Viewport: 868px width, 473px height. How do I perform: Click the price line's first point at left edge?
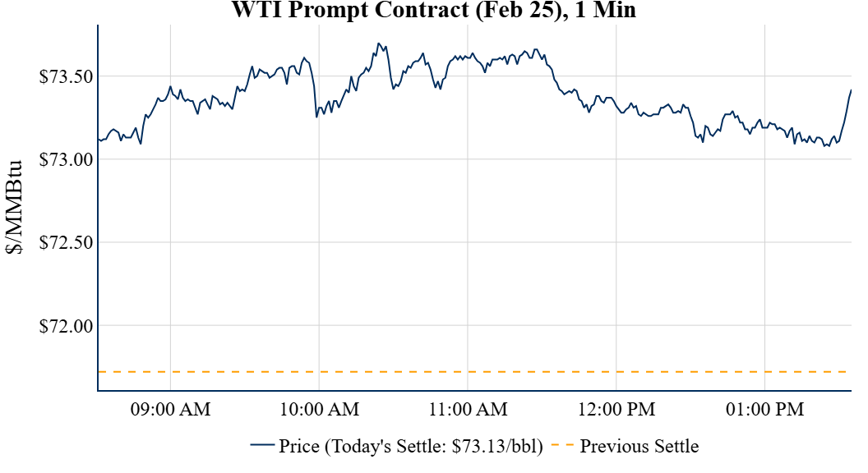point(99,140)
